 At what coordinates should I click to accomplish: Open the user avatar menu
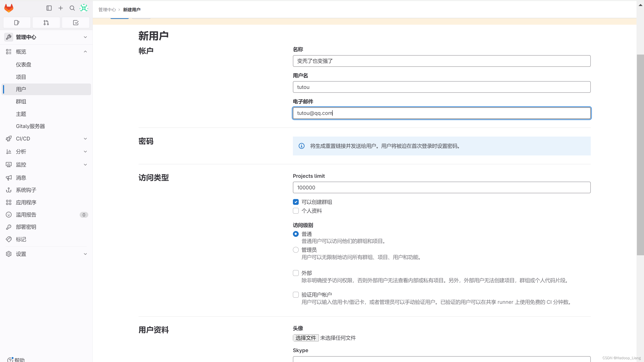pos(84,8)
